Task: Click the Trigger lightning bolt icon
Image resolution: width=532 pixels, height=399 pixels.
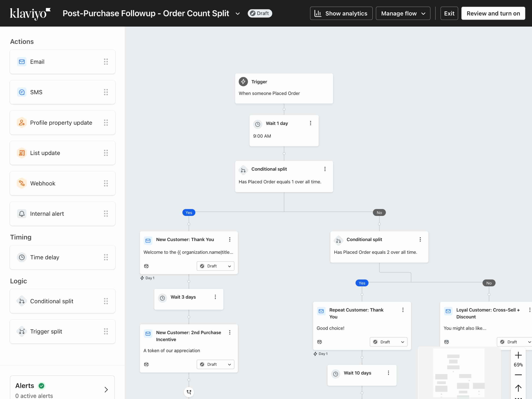Action: point(243,82)
